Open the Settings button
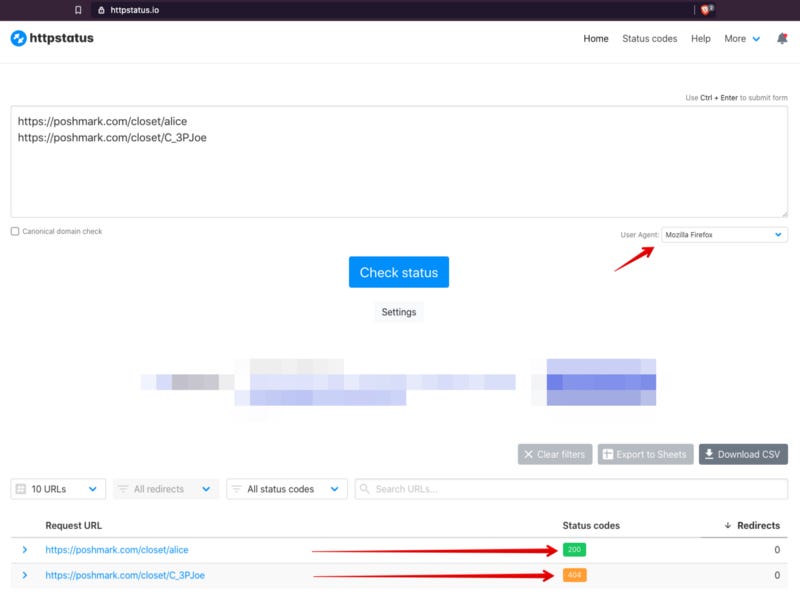The image size is (800, 594). click(x=398, y=312)
